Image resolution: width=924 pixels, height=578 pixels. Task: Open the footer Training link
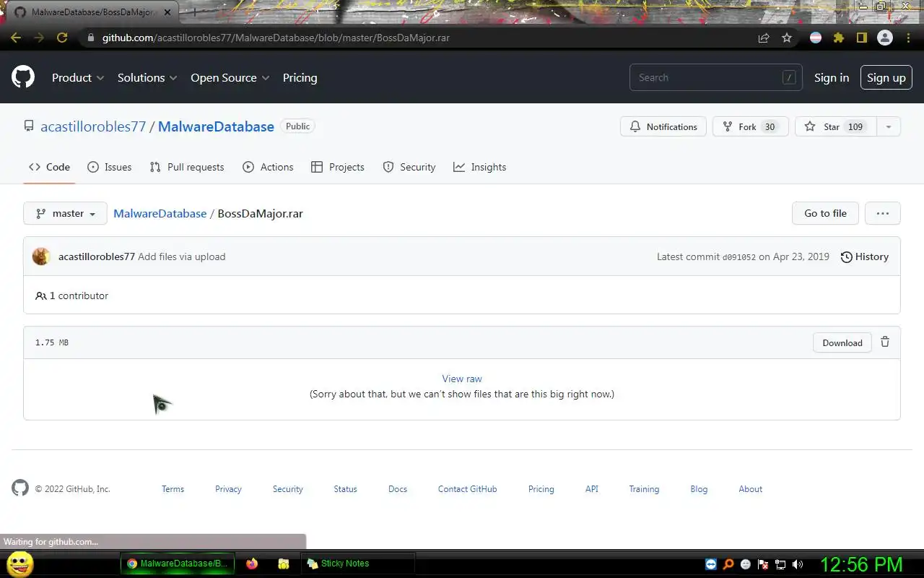pyautogui.click(x=644, y=489)
